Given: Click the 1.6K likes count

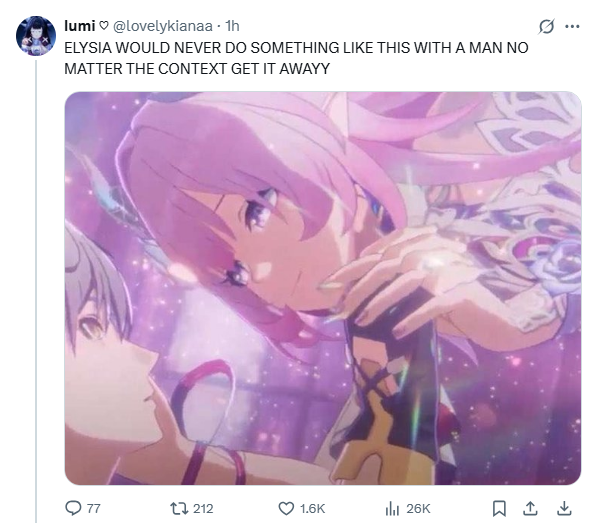Looking at the screenshot, I should (x=312, y=509).
